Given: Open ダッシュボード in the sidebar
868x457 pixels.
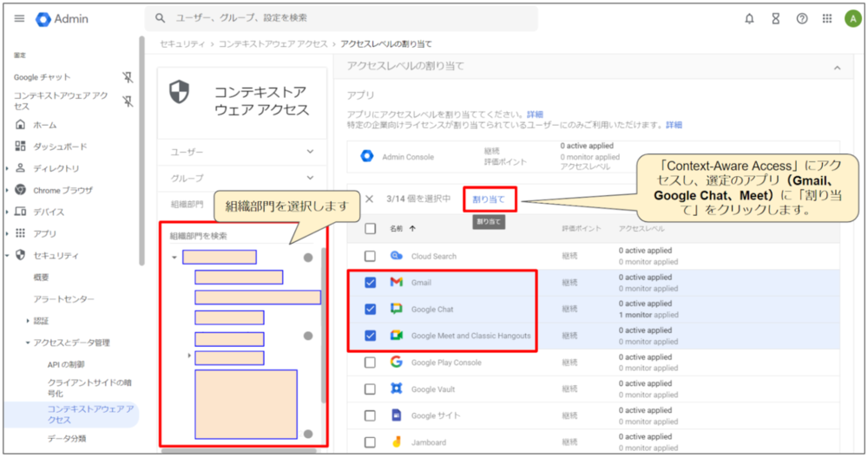Looking at the screenshot, I should [x=60, y=147].
